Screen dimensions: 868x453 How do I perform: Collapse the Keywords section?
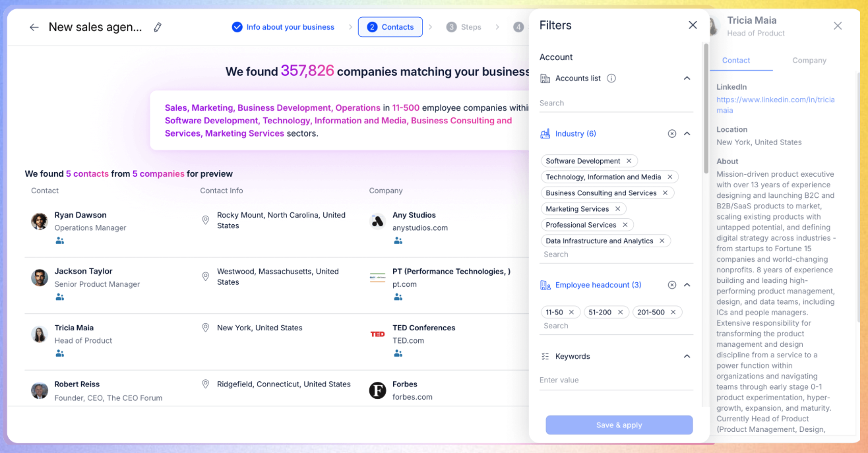[x=687, y=356]
